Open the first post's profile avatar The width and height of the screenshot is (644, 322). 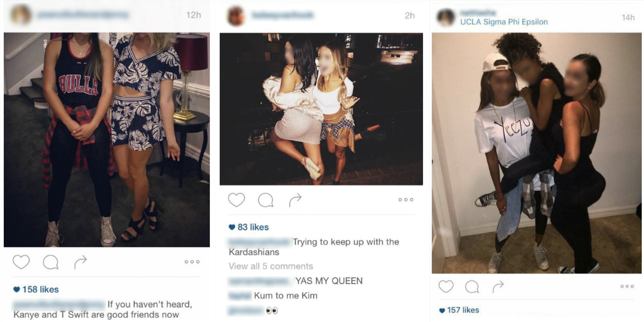(21, 15)
